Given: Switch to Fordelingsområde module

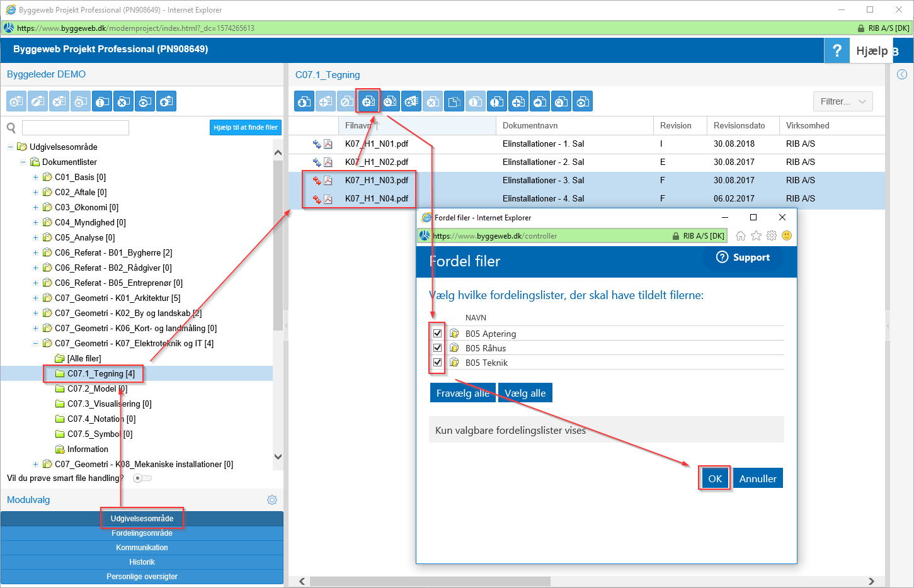Looking at the screenshot, I should pyautogui.click(x=142, y=533).
